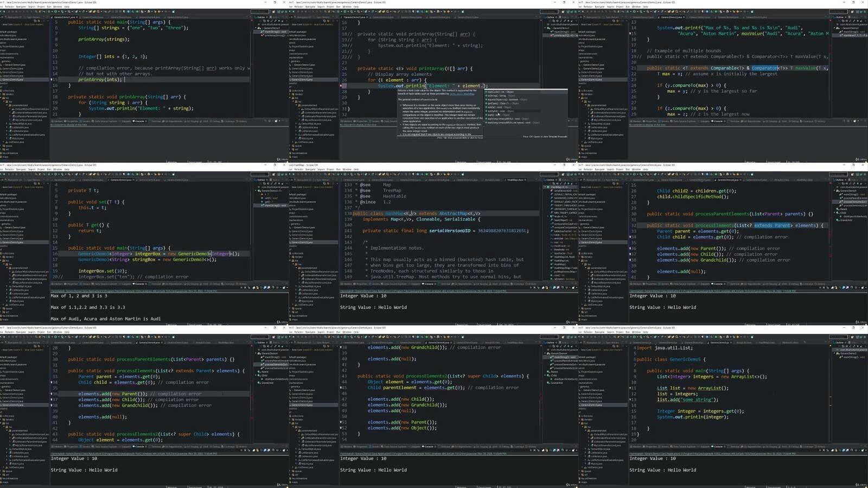Click the line 15 error marker in the Integer[] ints frame
The width and height of the screenshot is (868, 488).
52,80
